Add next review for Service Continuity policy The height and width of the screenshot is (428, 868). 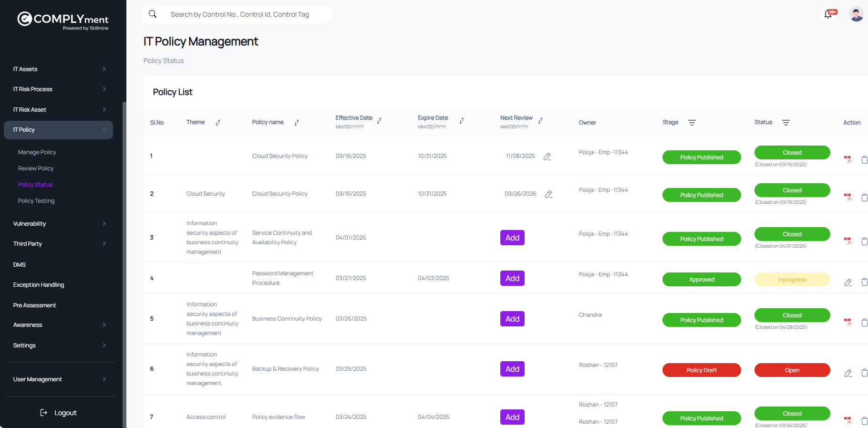tap(512, 238)
